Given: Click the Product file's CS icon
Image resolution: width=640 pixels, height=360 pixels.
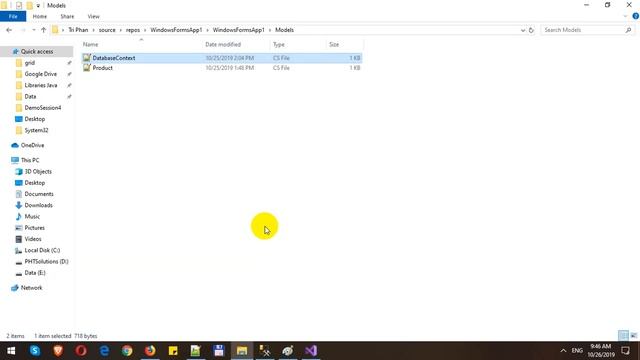Looking at the screenshot, I should [87, 68].
